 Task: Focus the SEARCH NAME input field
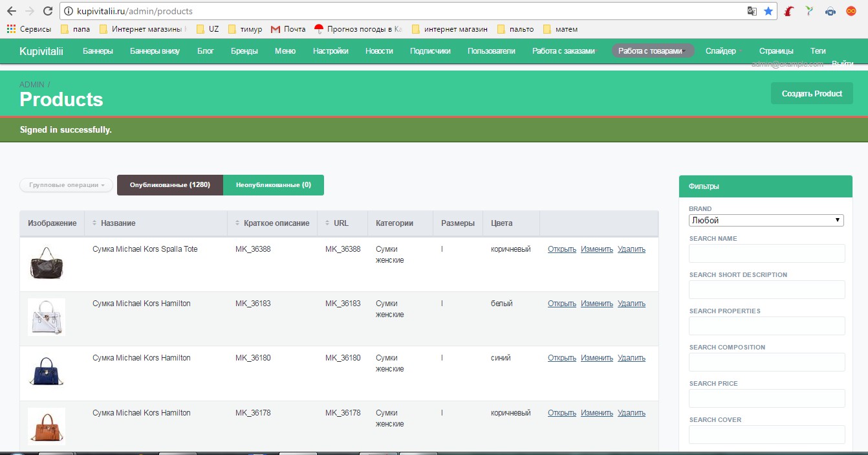pos(767,254)
